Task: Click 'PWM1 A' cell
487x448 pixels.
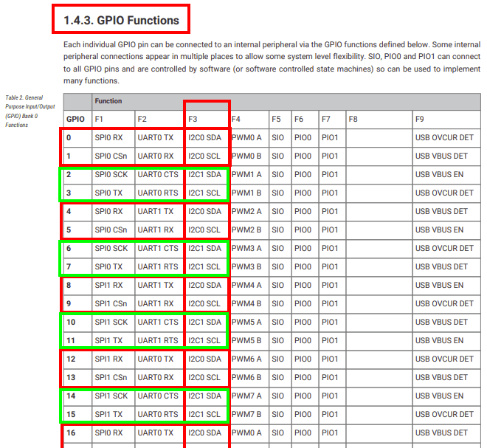Action: pyautogui.click(x=246, y=175)
